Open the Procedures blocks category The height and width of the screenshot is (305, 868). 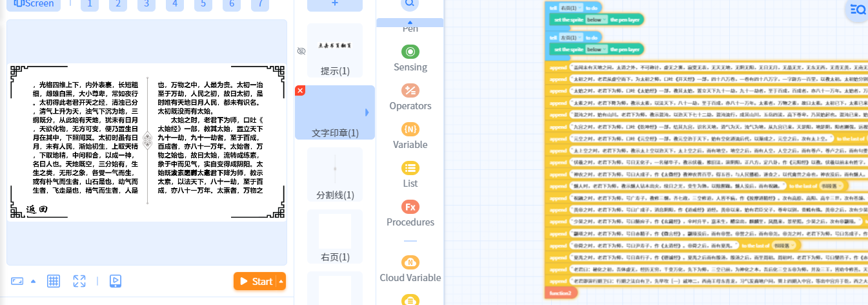(x=410, y=213)
